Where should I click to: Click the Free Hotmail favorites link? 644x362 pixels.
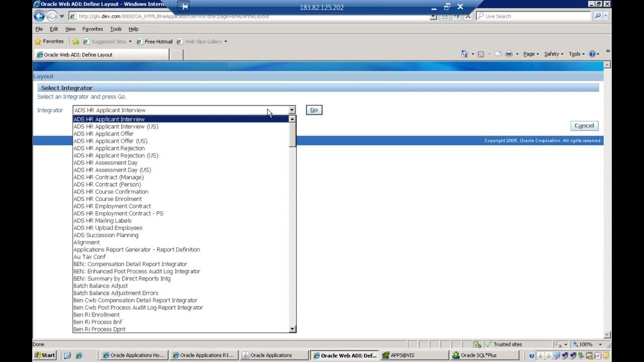tap(154, 42)
